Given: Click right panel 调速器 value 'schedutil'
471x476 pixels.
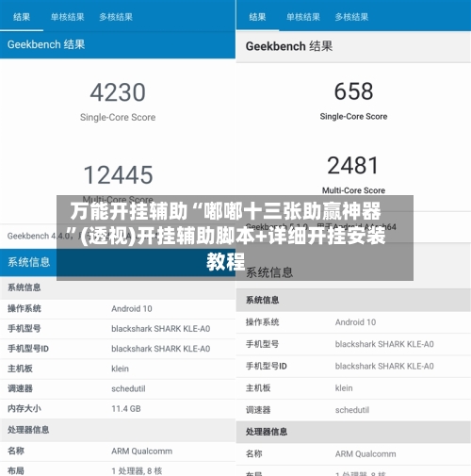Looking at the screenshot, I should [x=352, y=410].
